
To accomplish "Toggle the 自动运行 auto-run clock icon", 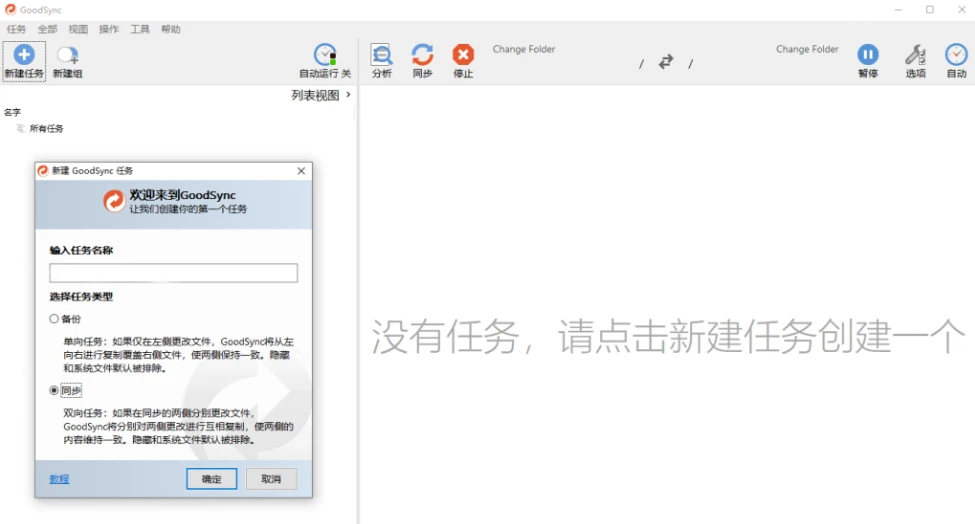I will point(325,55).
